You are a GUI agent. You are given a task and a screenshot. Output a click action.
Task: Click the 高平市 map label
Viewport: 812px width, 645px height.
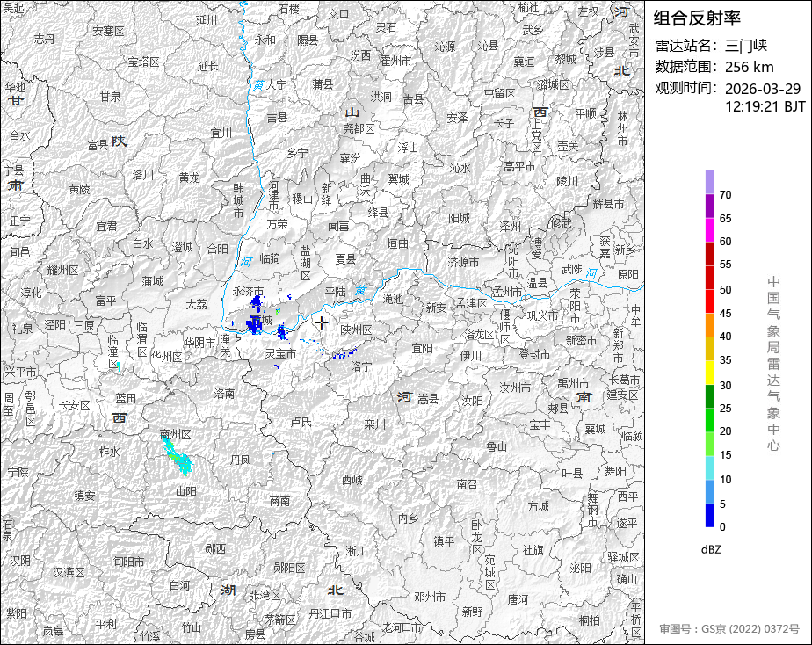point(519,166)
